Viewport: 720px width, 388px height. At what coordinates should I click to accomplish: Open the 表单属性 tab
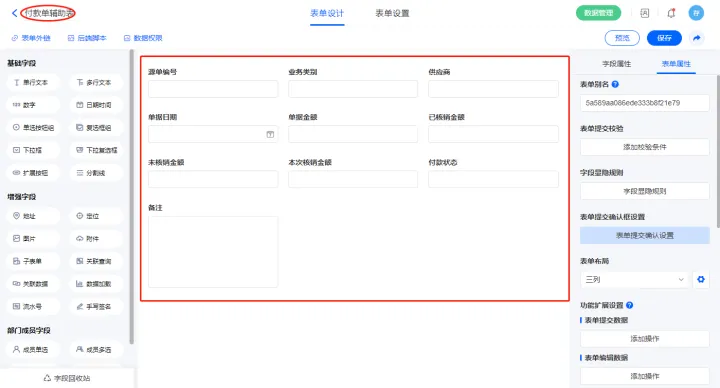pos(676,64)
